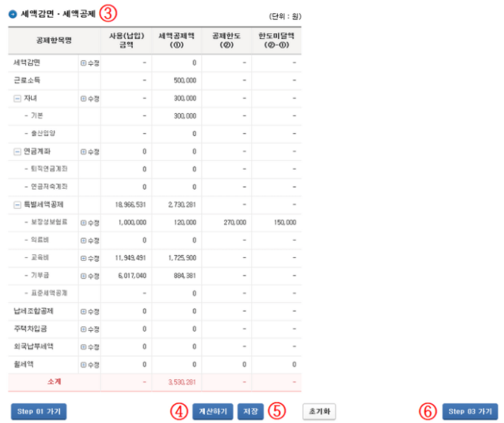Collapse the 연금계좌 section
Screen dimensions: 504x423
click(x=17, y=151)
